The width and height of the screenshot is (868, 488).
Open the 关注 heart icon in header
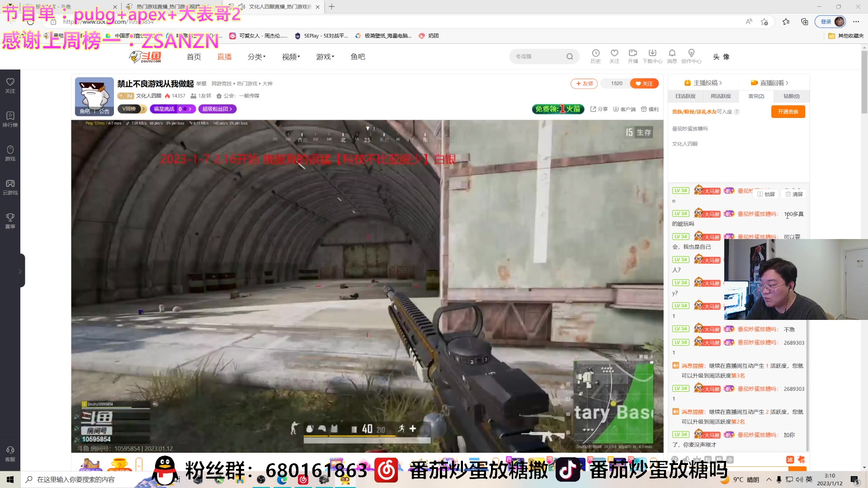tap(614, 56)
